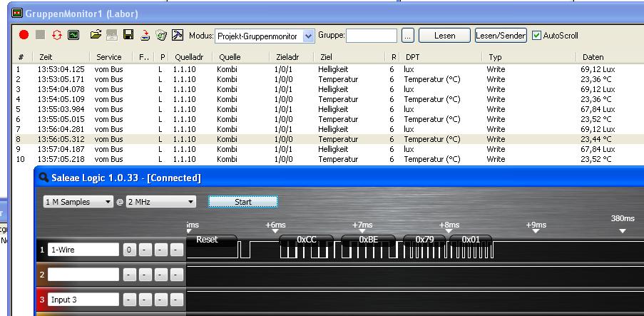Toggle the '0' trigger button on 1-Wire channel
Image resolution: width=644 pixels, height=316 pixels.
pyautogui.click(x=129, y=250)
